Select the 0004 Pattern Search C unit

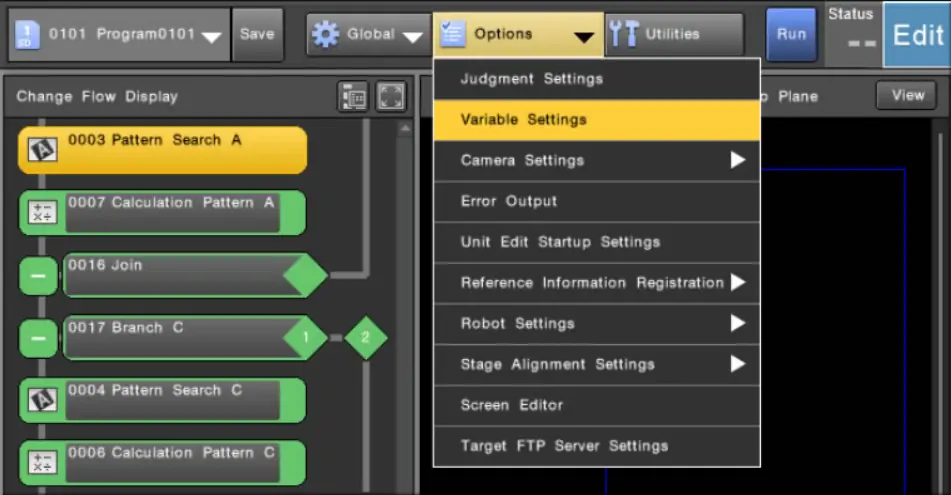[x=163, y=400]
